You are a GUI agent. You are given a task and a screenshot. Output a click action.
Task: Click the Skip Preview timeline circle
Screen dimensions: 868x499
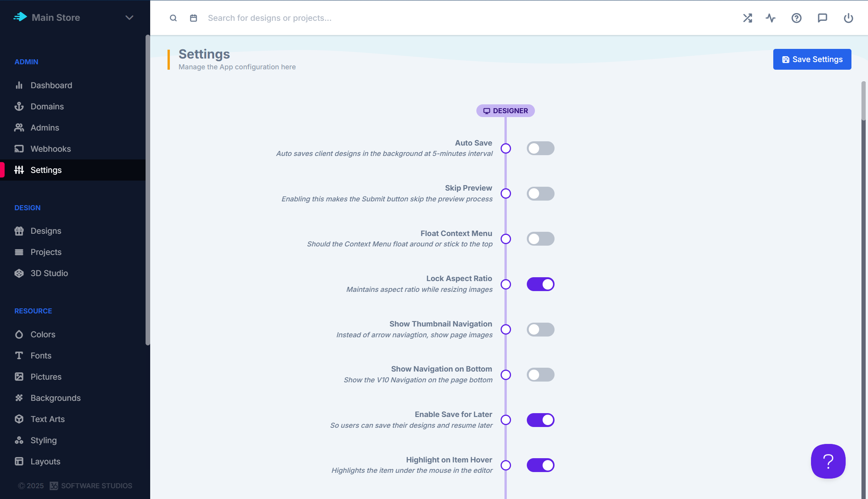(506, 194)
